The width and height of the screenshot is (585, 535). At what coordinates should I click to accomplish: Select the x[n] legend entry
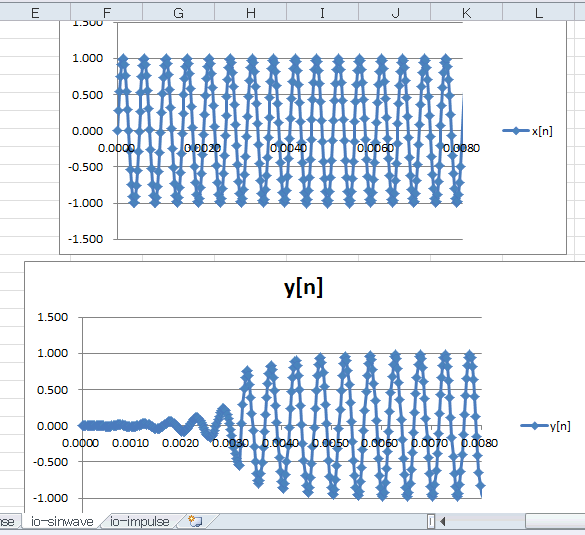pos(528,131)
